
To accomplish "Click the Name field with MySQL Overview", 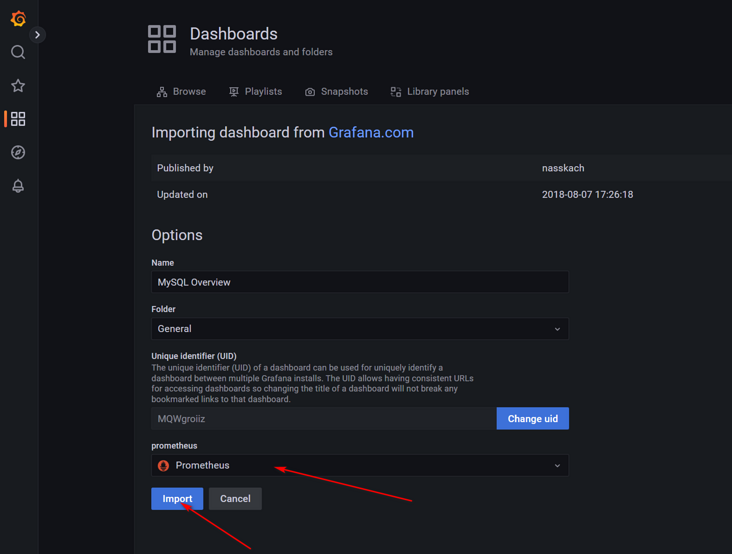I will pyautogui.click(x=360, y=282).
